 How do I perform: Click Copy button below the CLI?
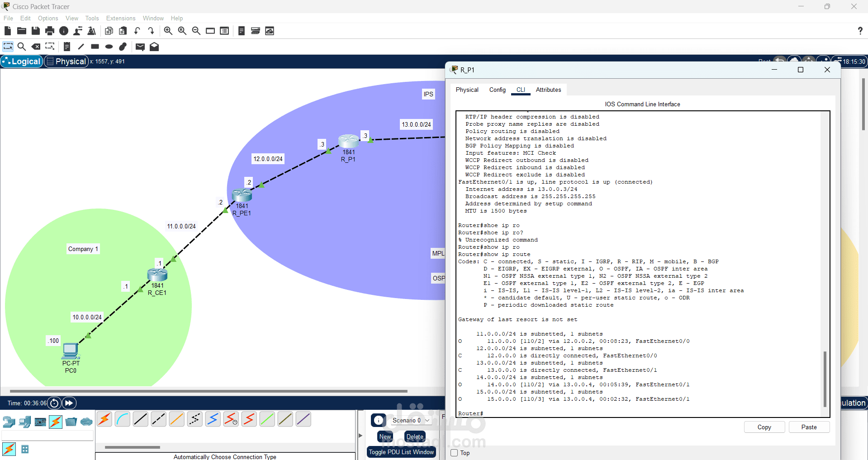coord(764,427)
